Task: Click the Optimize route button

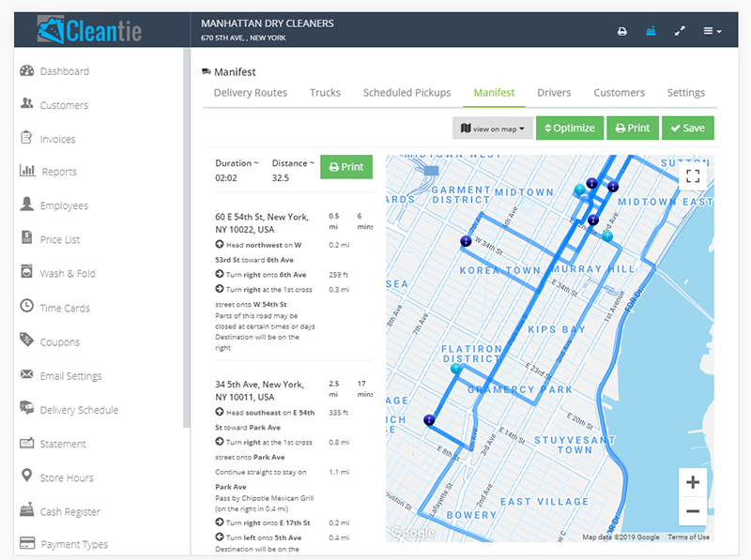Action: pyautogui.click(x=570, y=129)
